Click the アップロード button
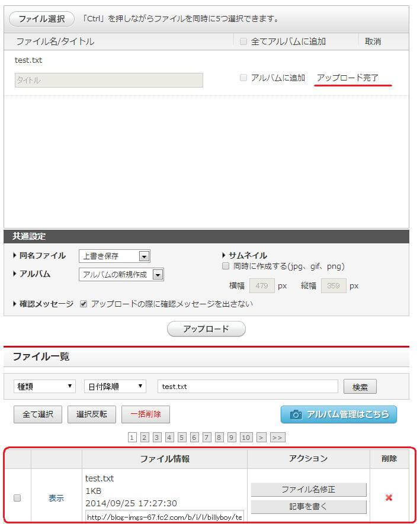This screenshot has height=524, width=420. (x=206, y=329)
